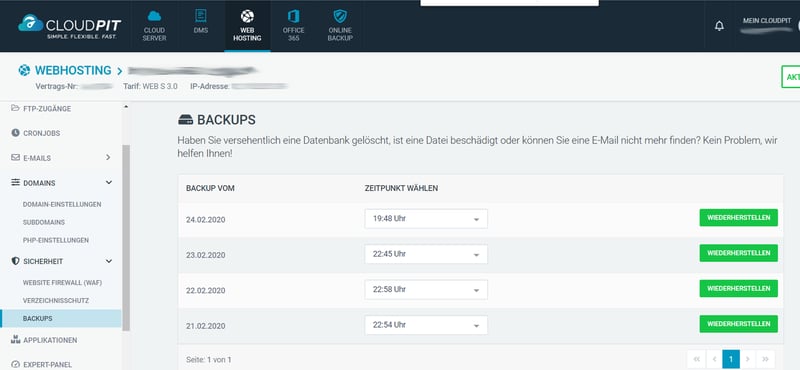This screenshot has width=800, height=370.
Task: Click the 'Tarif: WEB S 3.0' text
Action: coord(150,86)
